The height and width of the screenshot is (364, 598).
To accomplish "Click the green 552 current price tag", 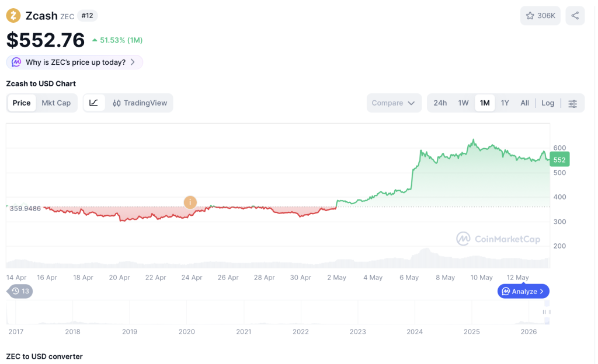I will (559, 159).
